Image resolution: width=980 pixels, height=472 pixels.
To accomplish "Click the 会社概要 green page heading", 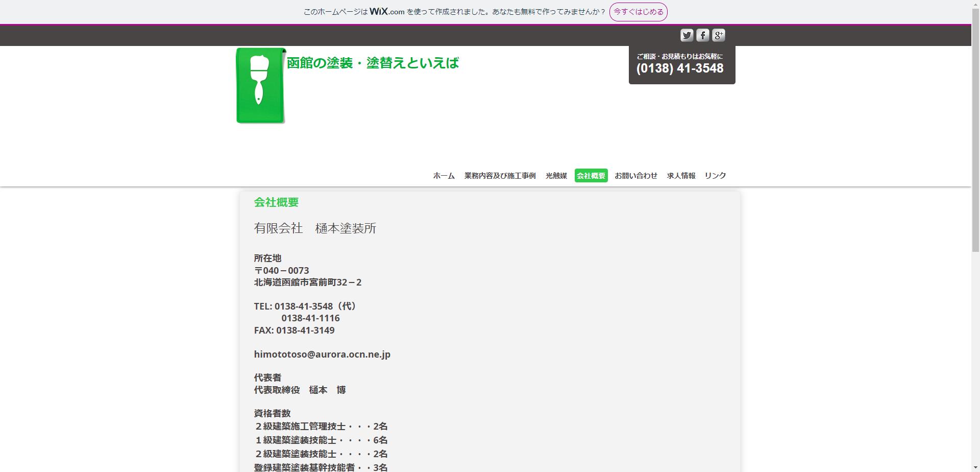I will pyautogui.click(x=276, y=202).
